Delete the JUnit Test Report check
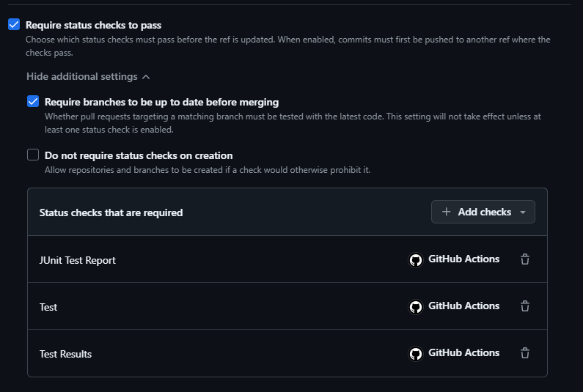This screenshot has height=392, width=583. 525,259
